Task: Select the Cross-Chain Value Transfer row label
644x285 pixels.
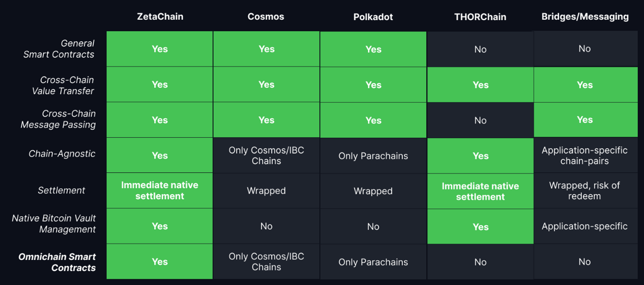Action: pyautogui.click(x=63, y=85)
